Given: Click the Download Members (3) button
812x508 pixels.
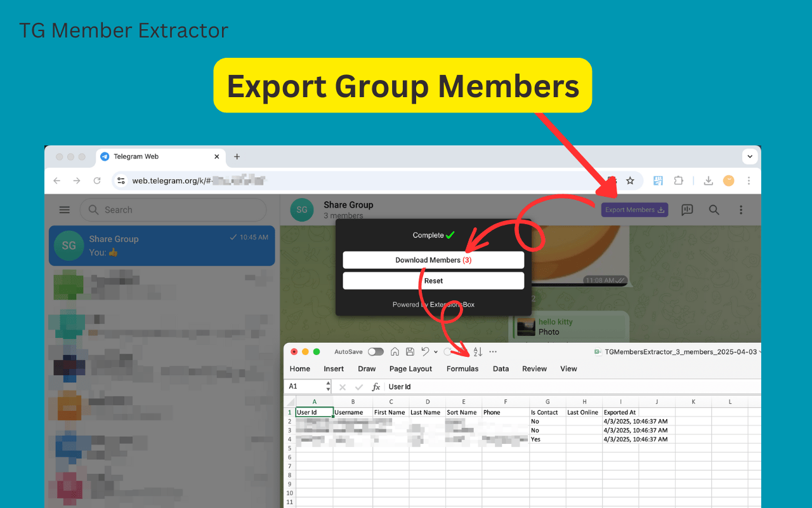Looking at the screenshot, I should (433, 260).
